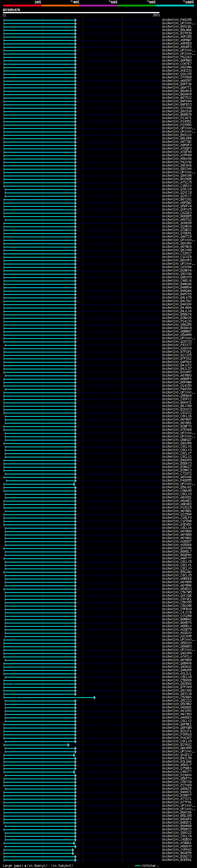The image size is (197, 868).
Task: Click hit UniRef100_A4RT77
Action: point(177,558)
